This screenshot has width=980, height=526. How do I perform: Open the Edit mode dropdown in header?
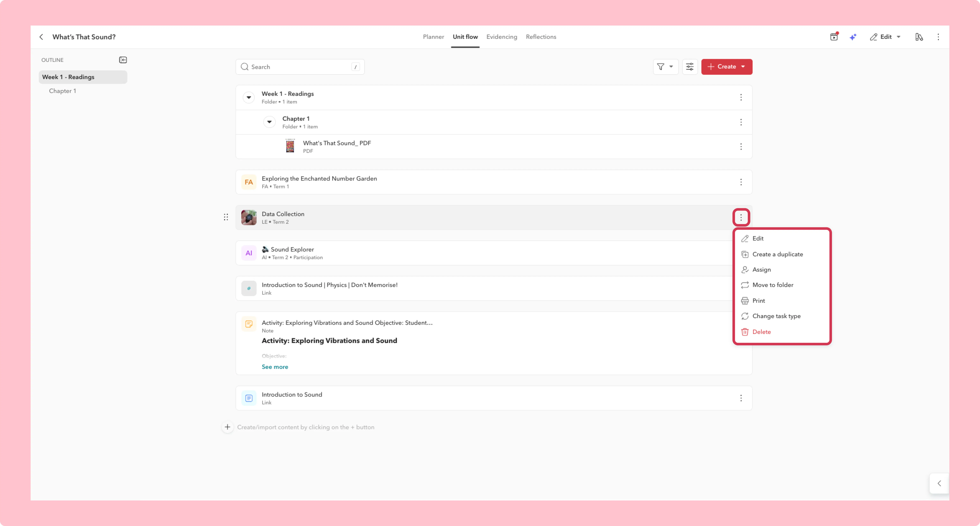pos(886,37)
